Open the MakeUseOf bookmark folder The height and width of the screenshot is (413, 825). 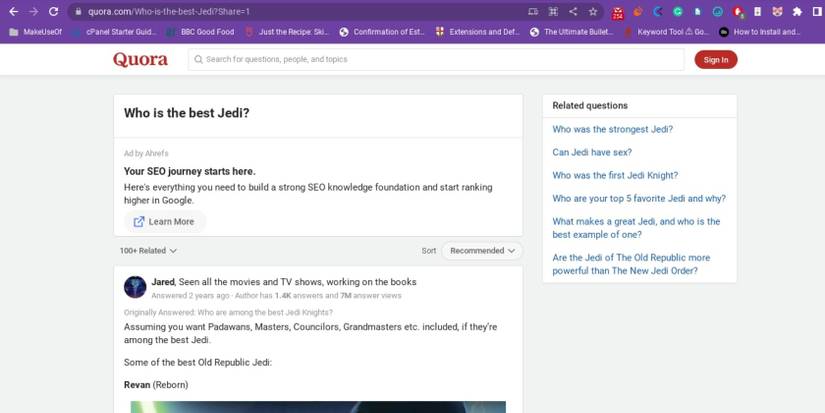pyautogui.click(x=36, y=32)
